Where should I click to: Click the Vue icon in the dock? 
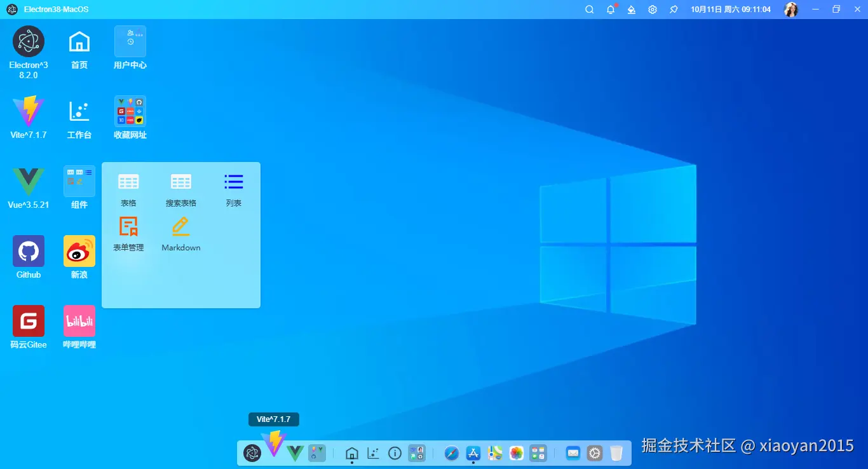click(x=295, y=453)
